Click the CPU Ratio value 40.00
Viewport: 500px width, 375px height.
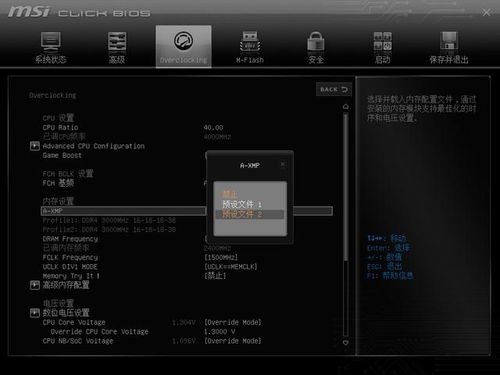click(213, 128)
